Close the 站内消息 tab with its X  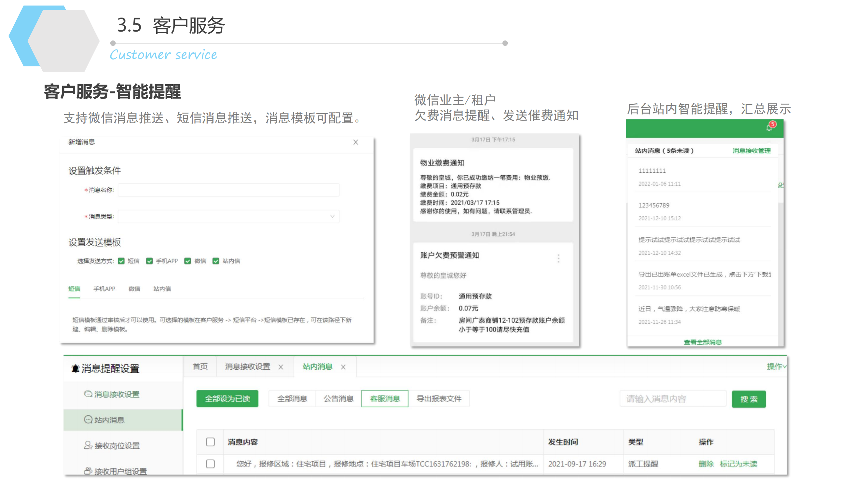[343, 367]
